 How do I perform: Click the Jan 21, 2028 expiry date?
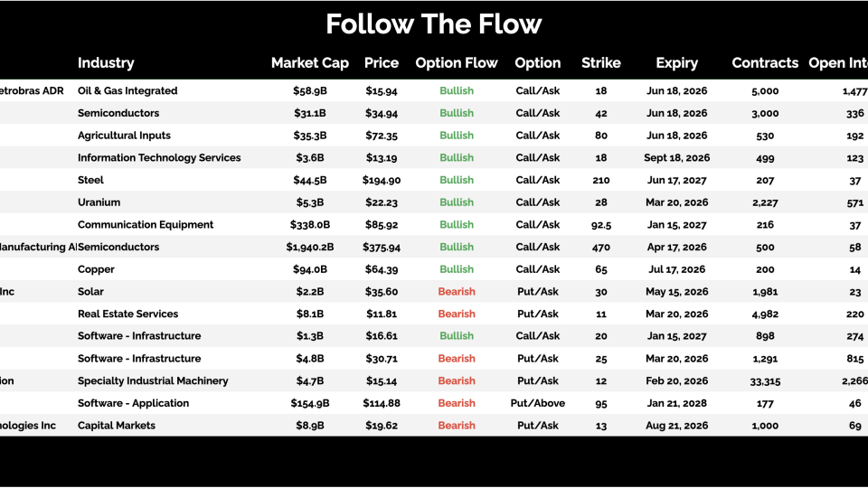pos(677,403)
